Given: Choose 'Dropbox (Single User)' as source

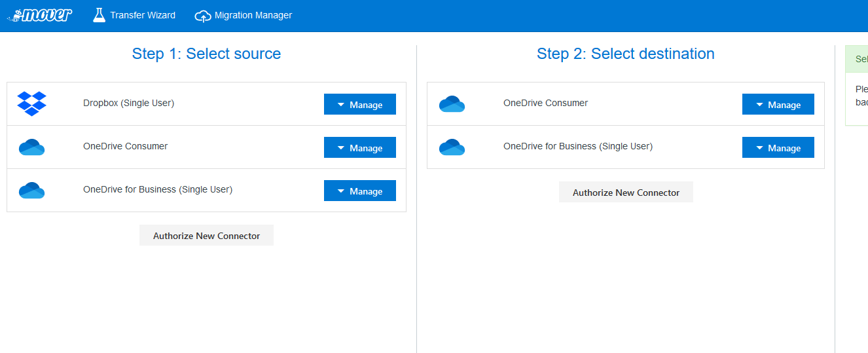Looking at the screenshot, I should click(x=129, y=103).
